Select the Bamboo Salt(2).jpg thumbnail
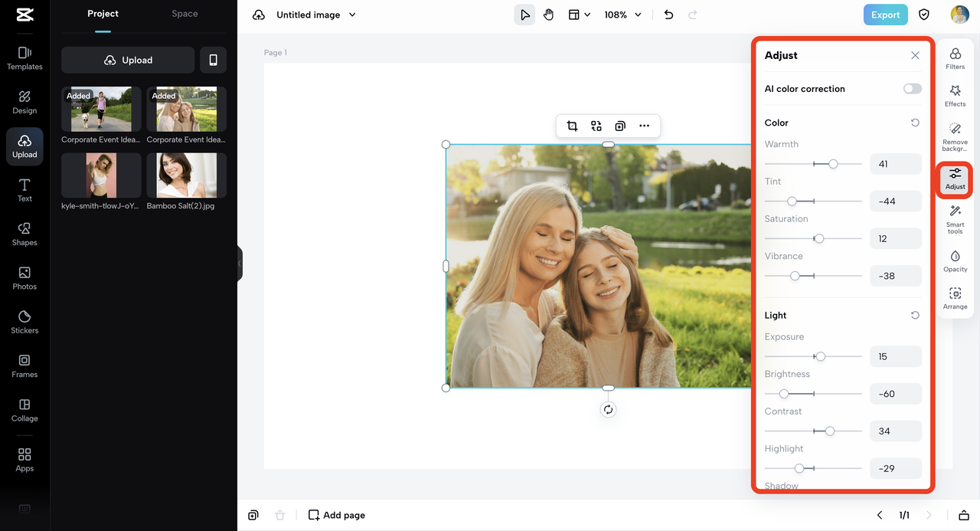Screen dimensions: 980x531 (187, 175)
